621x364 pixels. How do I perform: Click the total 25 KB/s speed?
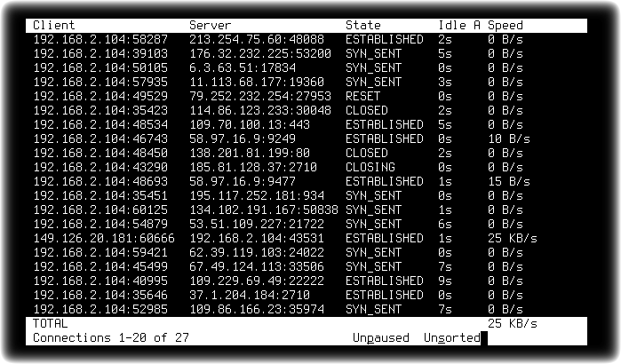pos(513,324)
